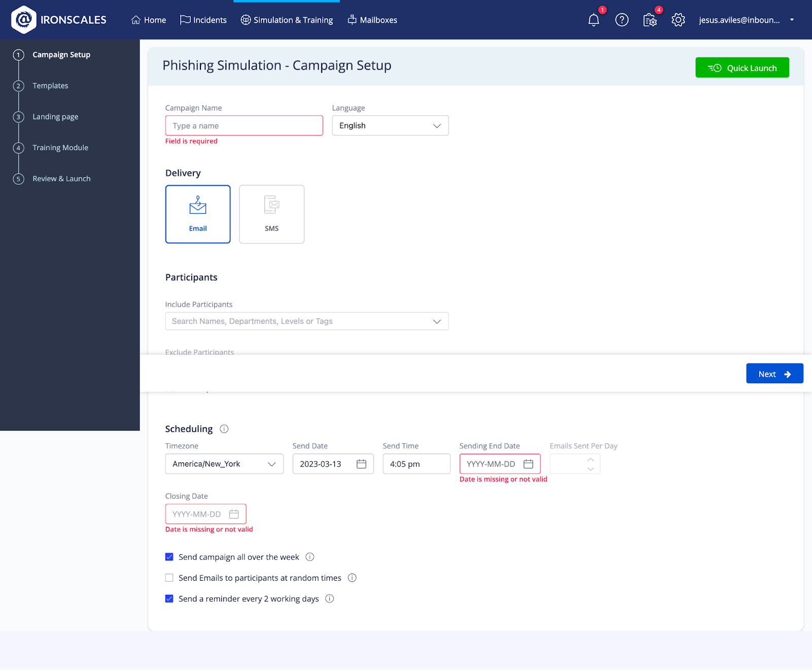Image resolution: width=812 pixels, height=670 pixels.
Task: Uncheck reminder every 2 working days
Action: (170, 599)
